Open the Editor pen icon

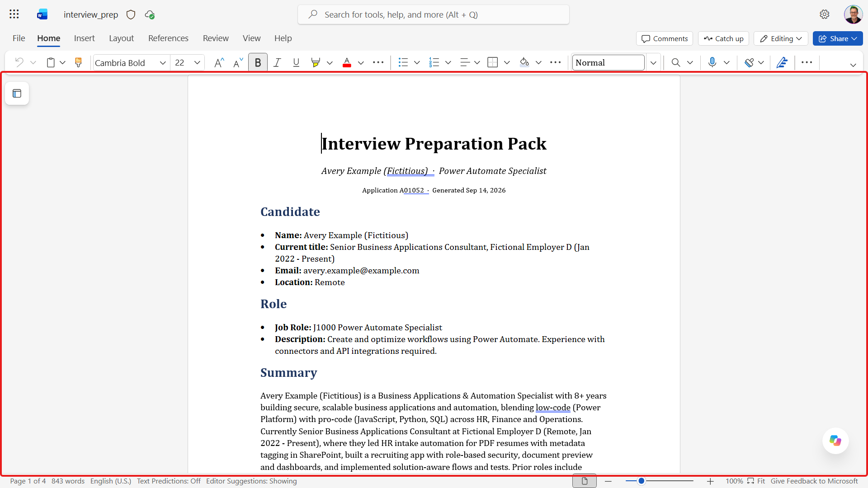tap(782, 62)
